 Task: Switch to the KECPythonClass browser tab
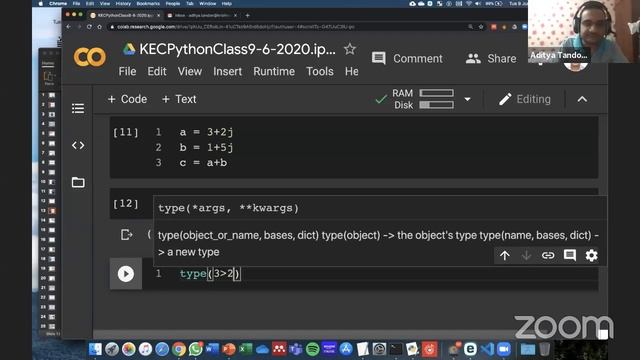tap(125, 15)
